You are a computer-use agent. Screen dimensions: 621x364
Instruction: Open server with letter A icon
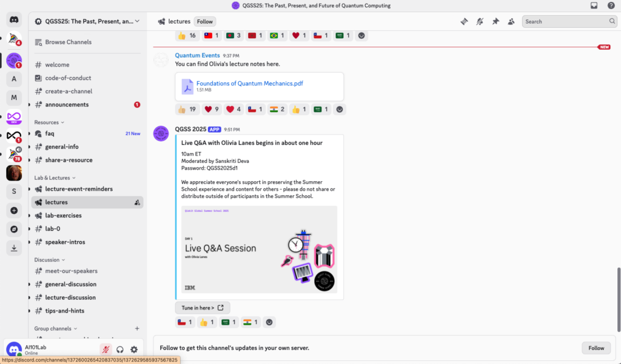click(x=14, y=79)
